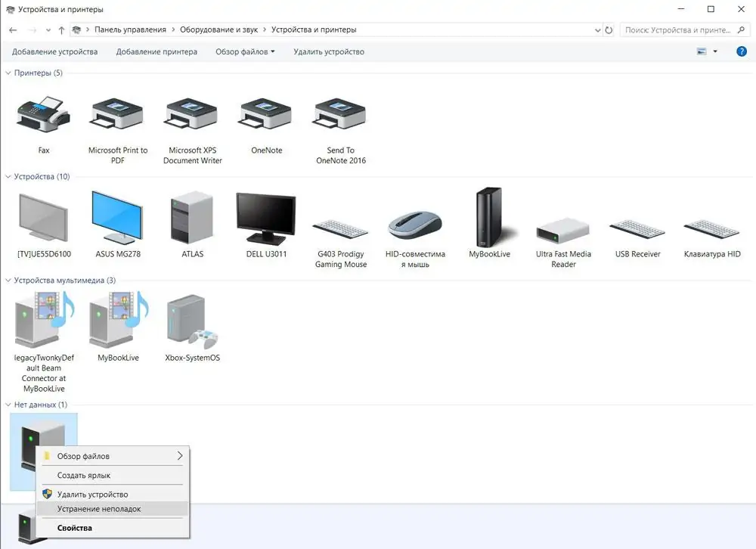756x549 pixels.
Task: Select the Fax printer icon
Action: pyautogui.click(x=44, y=115)
